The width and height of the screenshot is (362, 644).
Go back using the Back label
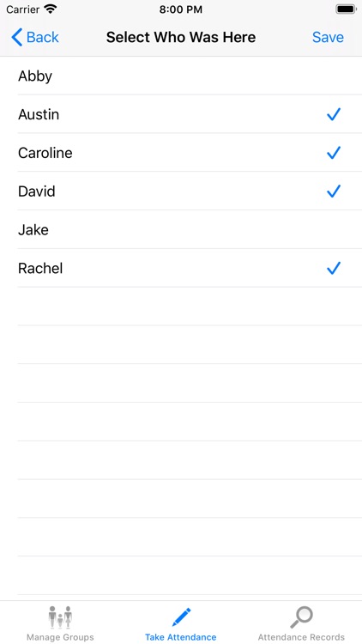point(43,38)
